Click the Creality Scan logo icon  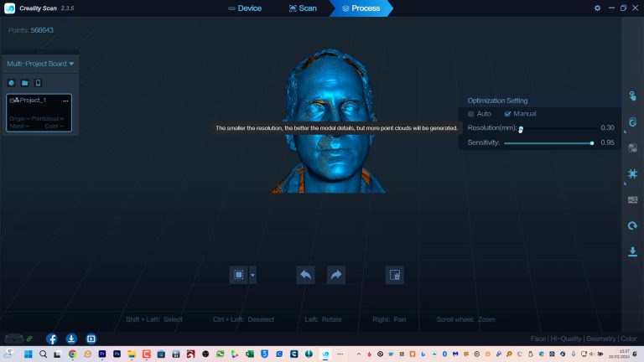pyautogui.click(x=9, y=8)
